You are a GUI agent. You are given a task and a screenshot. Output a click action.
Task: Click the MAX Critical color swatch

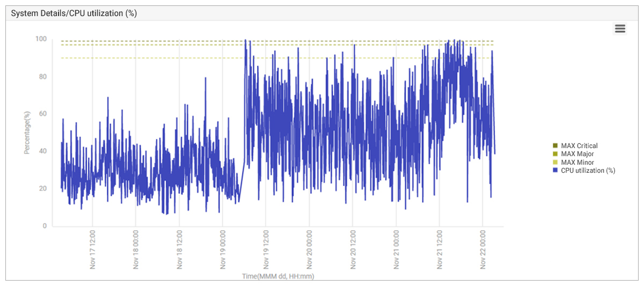(555, 146)
